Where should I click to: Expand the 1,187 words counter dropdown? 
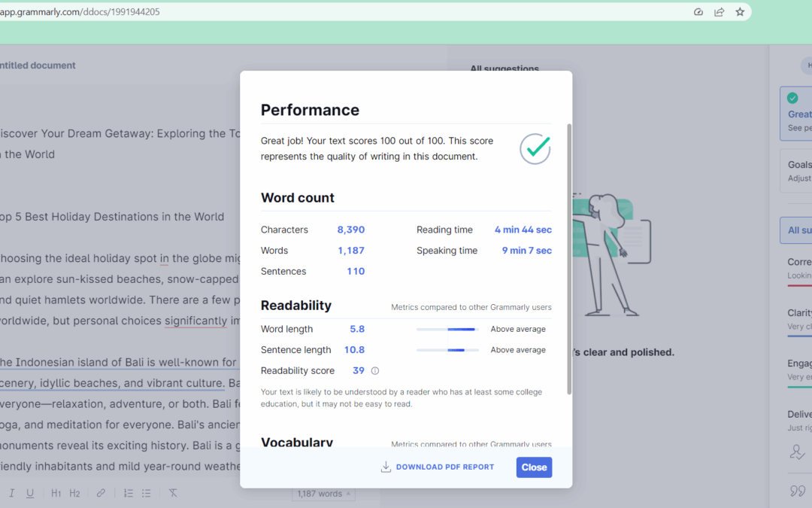[x=323, y=494]
